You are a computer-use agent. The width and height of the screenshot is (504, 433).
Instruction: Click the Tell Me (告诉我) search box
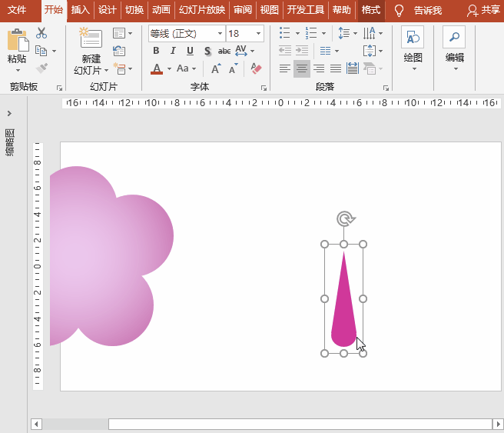pyautogui.click(x=427, y=10)
